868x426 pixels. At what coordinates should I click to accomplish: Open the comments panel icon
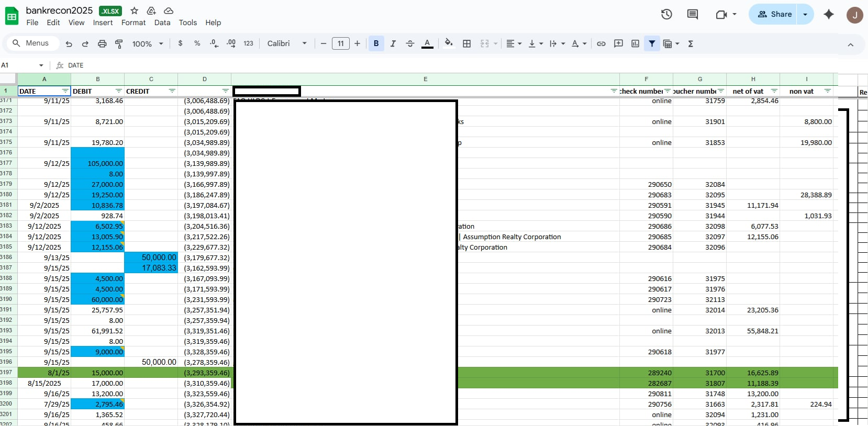[692, 14]
